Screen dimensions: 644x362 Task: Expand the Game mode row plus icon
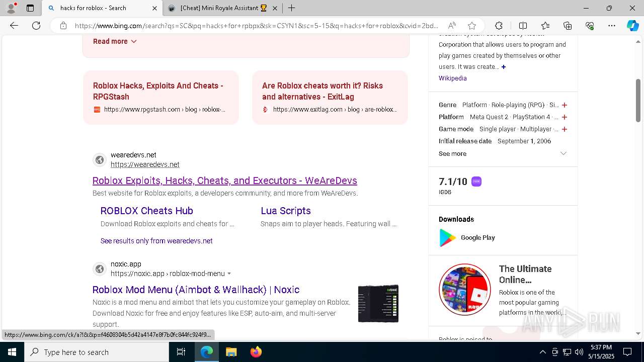pos(565,129)
